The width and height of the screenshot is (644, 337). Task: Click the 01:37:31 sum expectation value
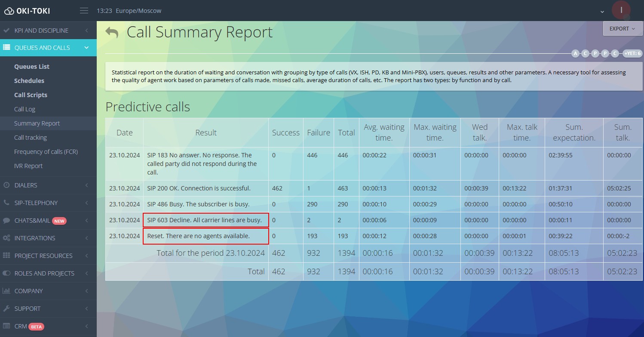[561, 188]
